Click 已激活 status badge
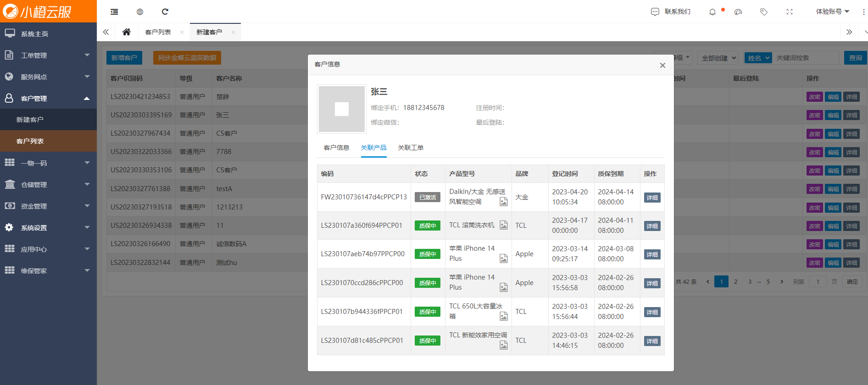 428,197
